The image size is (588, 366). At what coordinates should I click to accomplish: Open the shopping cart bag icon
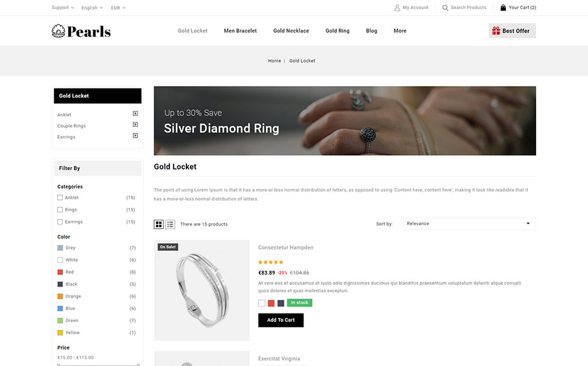(503, 7)
